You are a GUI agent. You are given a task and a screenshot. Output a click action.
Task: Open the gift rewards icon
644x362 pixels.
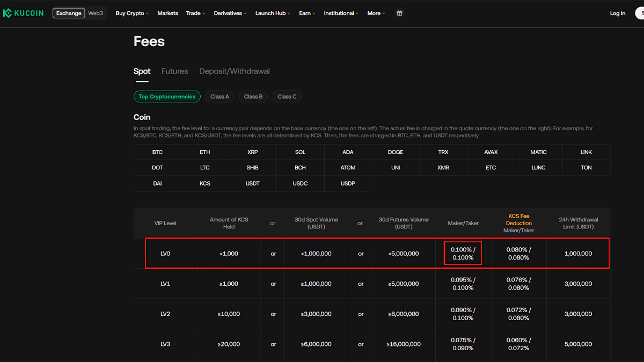(399, 13)
